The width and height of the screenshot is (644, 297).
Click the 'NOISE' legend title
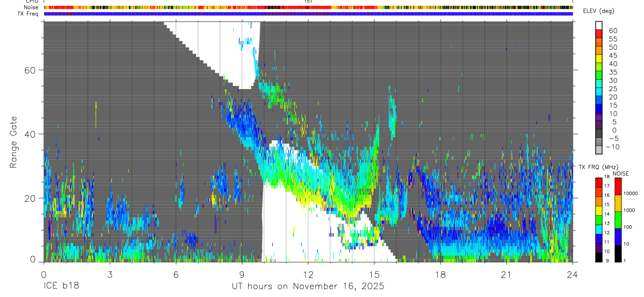[x=621, y=173]
